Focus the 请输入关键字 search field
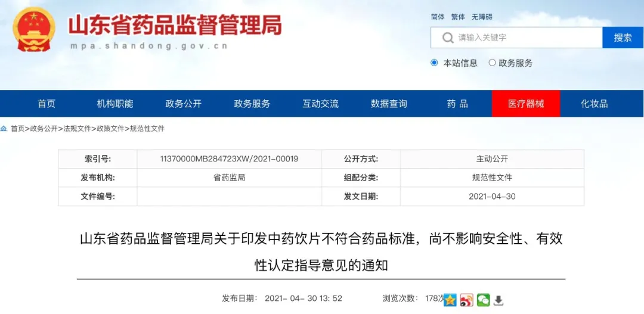The width and height of the screenshot is (644, 314). coord(516,38)
